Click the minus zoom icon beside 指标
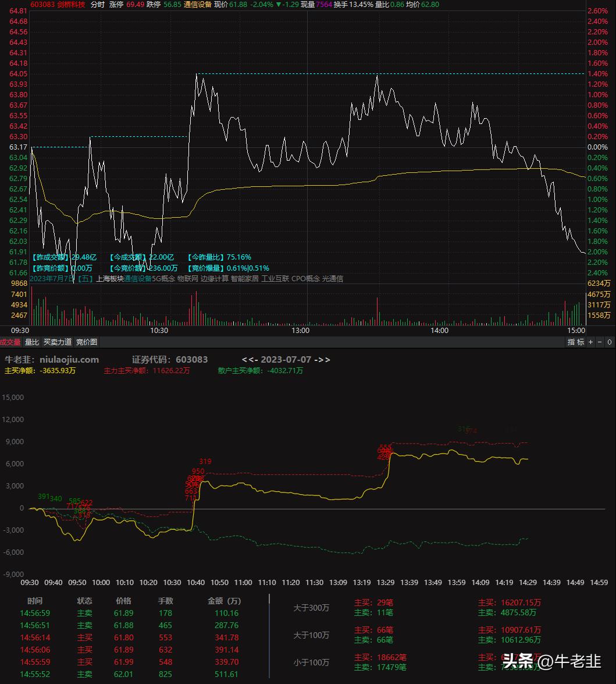Viewport: 616px width, 684px height. click(600, 342)
